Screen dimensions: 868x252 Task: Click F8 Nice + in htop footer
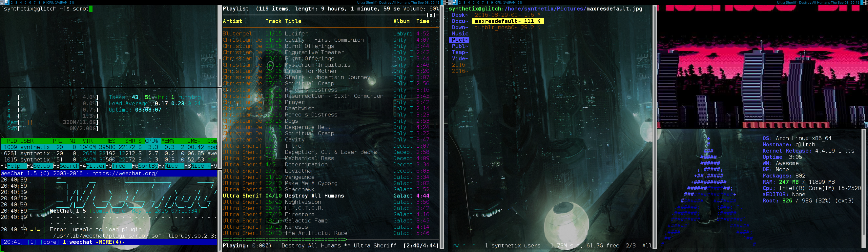[197, 166]
